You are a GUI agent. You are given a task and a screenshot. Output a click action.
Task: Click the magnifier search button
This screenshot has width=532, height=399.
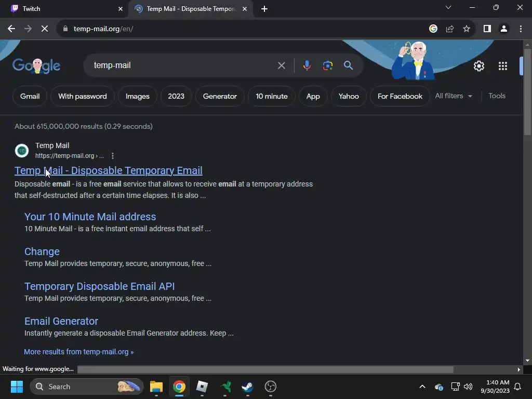tap(348, 65)
